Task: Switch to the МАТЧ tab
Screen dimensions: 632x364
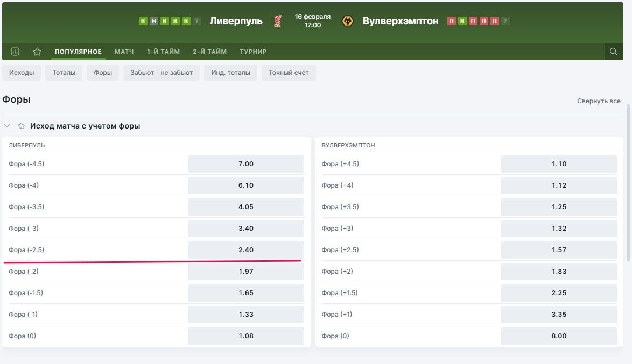Action: click(x=124, y=52)
